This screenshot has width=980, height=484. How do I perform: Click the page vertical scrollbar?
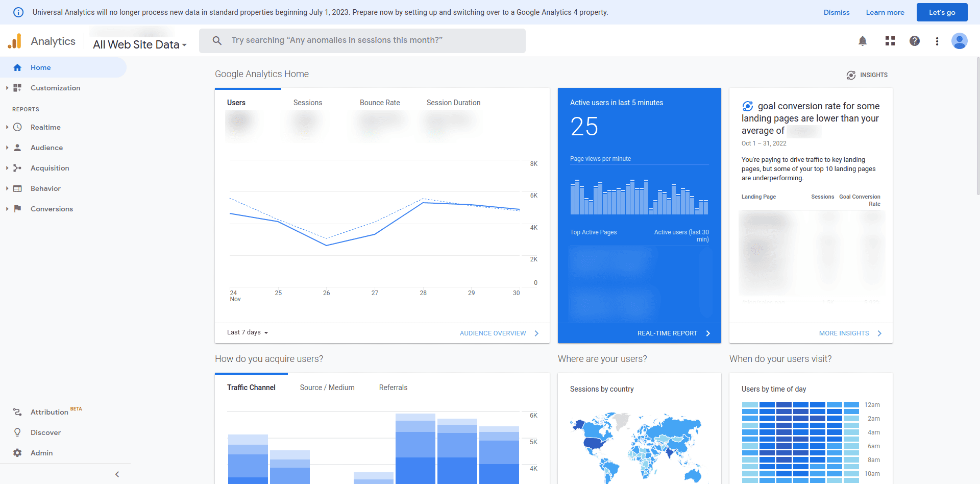click(x=977, y=126)
